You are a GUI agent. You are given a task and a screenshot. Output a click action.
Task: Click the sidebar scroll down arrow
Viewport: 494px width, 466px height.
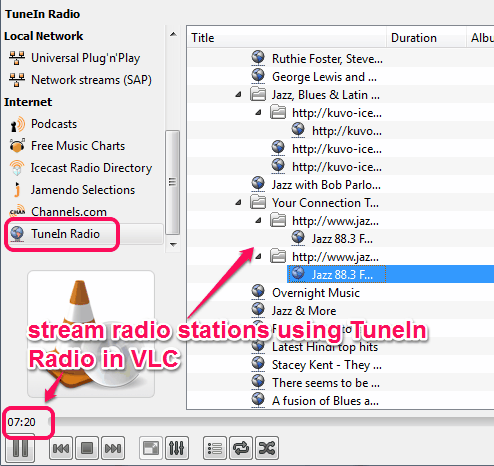pyautogui.click(x=173, y=245)
